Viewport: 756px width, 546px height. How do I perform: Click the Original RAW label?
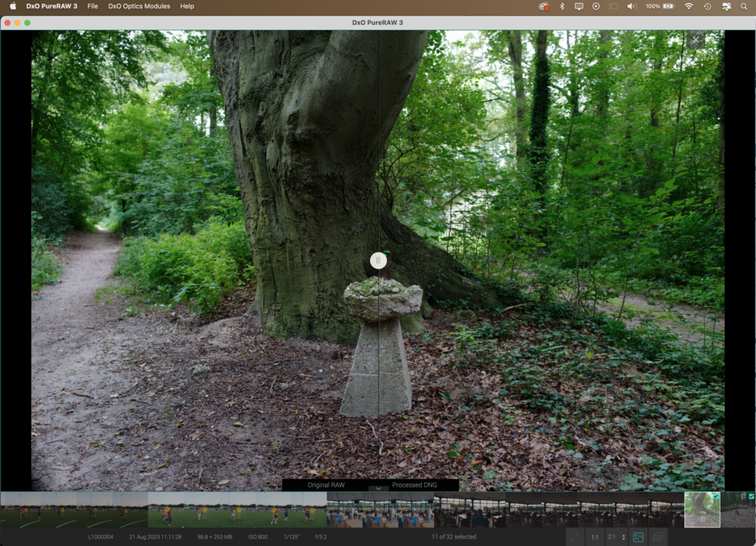point(326,485)
